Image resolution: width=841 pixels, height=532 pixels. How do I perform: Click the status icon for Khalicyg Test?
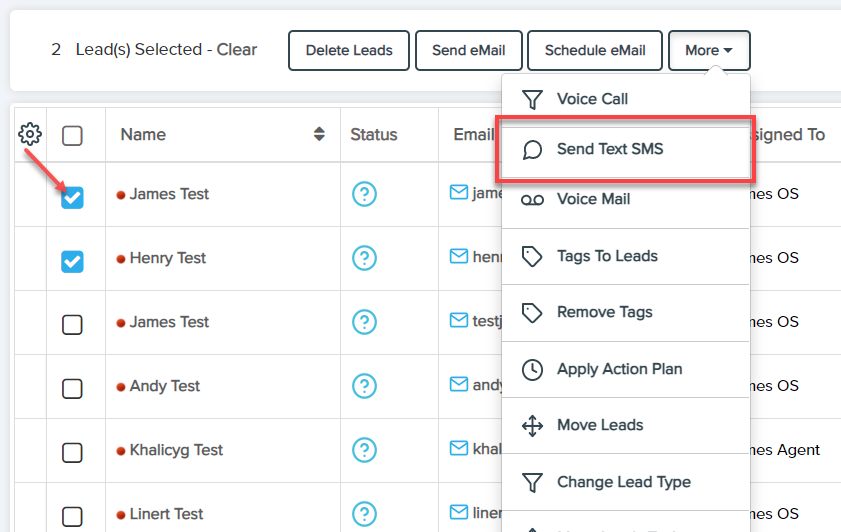[364, 450]
